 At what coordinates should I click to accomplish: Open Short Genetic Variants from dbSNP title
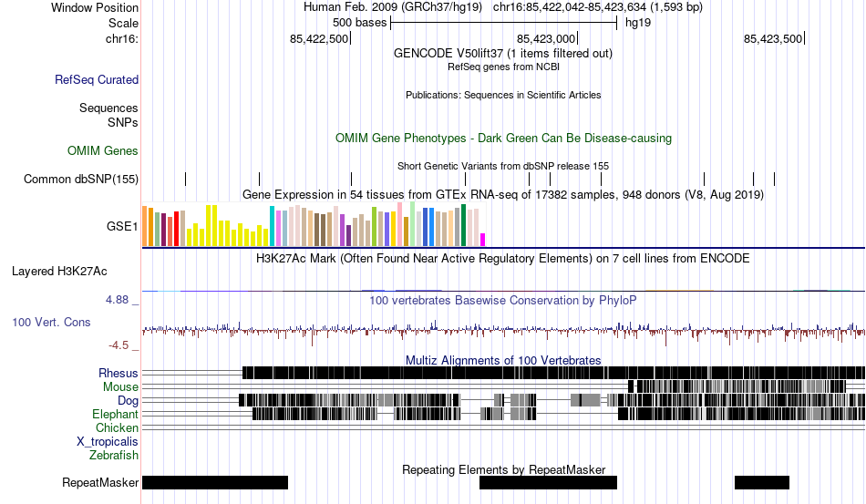coord(503,166)
